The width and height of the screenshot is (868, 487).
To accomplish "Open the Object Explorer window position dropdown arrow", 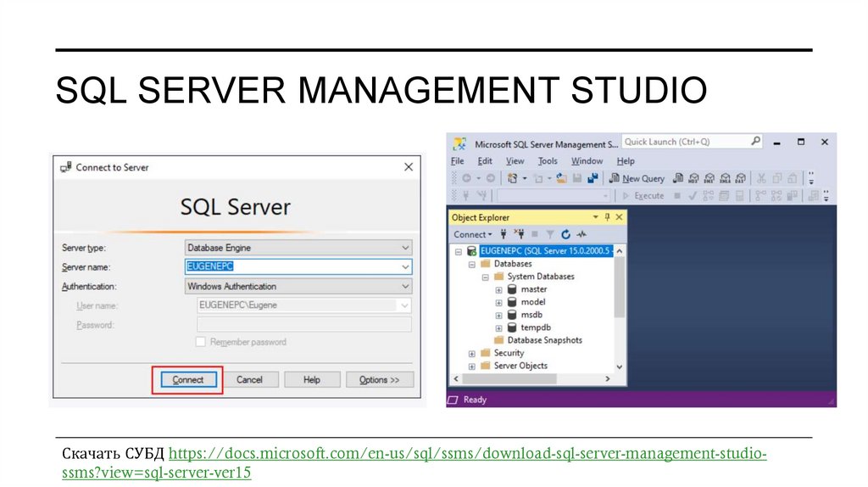I will [x=596, y=217].
